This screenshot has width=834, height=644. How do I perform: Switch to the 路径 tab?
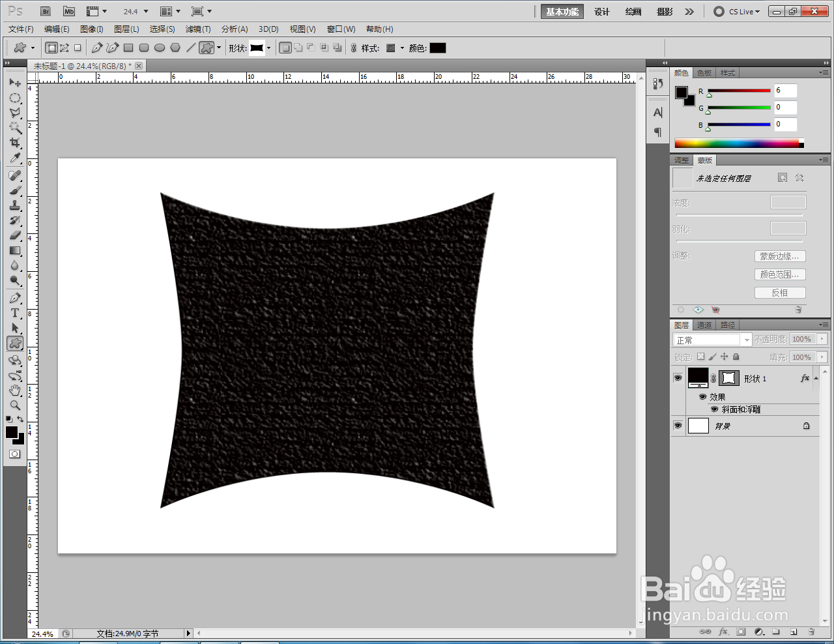click(728, 325)
